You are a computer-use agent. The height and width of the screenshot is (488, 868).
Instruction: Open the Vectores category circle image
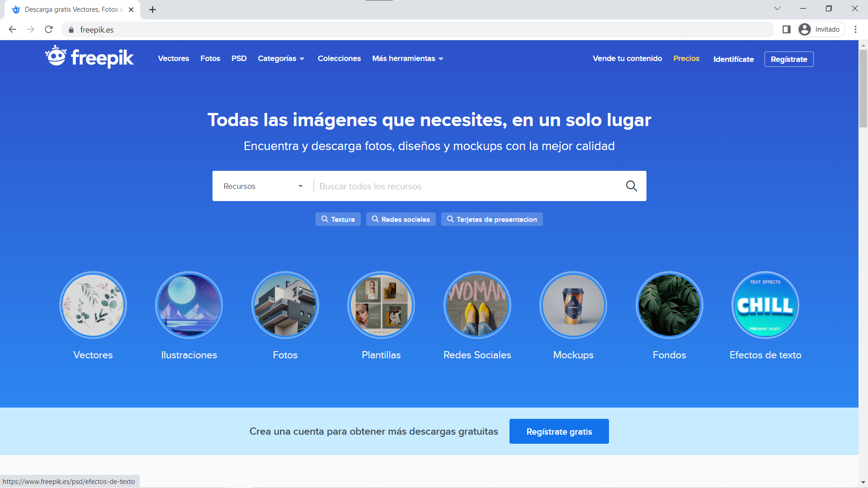93,305
